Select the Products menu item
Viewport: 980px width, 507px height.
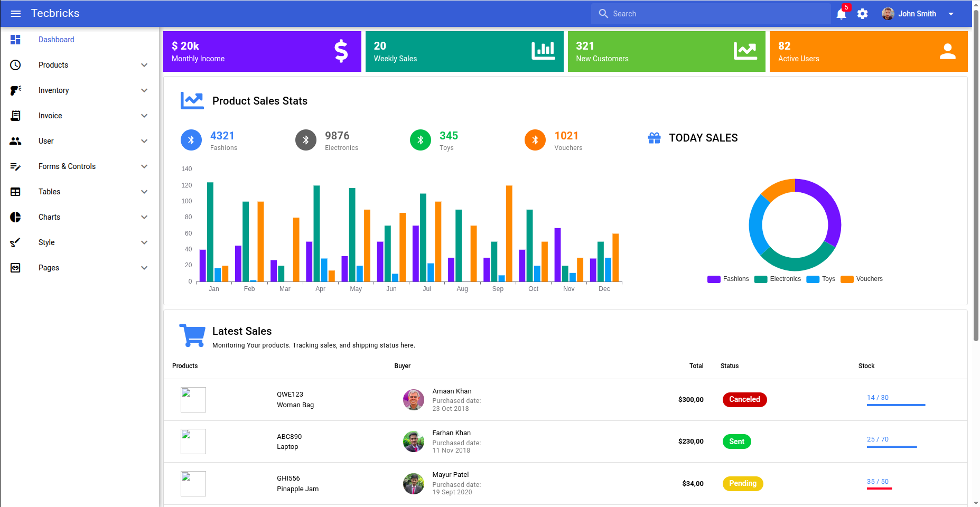[80, 65]
